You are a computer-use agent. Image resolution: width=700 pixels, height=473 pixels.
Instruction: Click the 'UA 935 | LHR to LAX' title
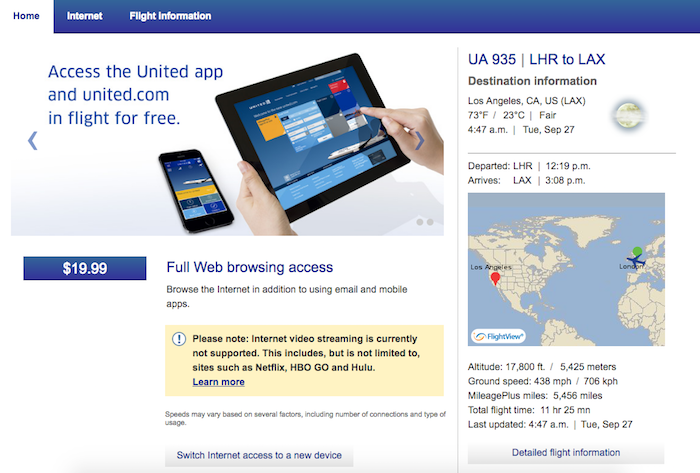click(x=537, y=59)
